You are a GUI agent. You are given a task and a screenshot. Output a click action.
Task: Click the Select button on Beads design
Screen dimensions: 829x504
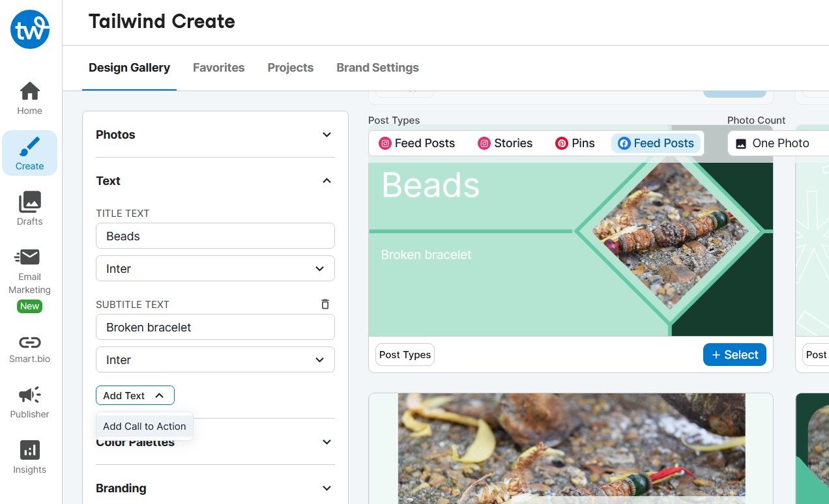(x=734, y=355)
